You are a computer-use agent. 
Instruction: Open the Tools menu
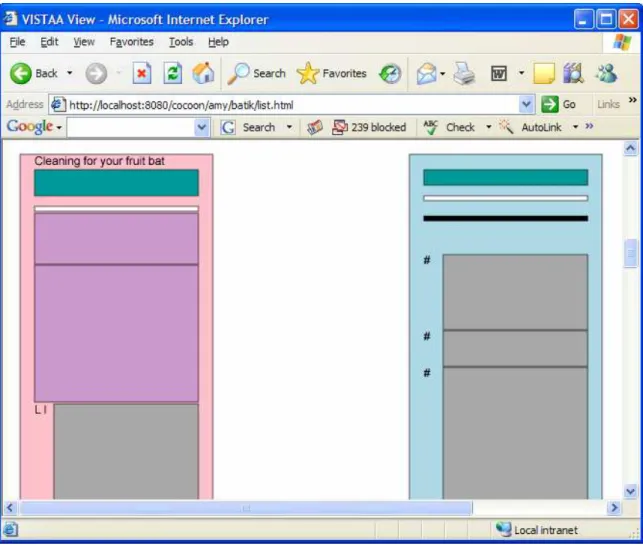[x=181, y=42]
